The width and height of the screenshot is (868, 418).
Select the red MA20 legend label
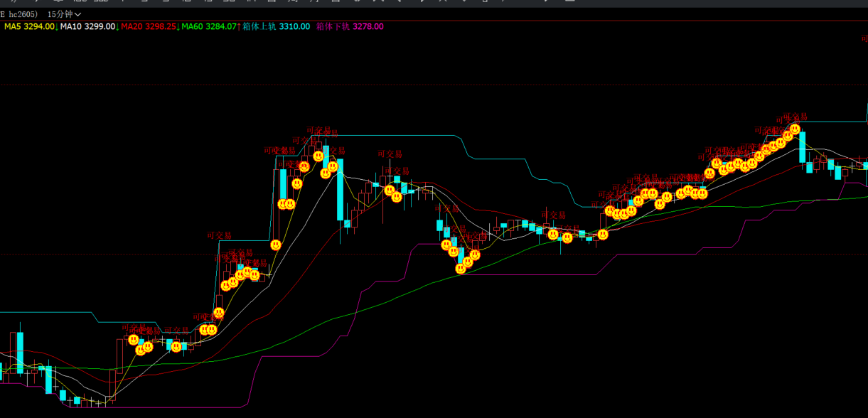[149, 26]
